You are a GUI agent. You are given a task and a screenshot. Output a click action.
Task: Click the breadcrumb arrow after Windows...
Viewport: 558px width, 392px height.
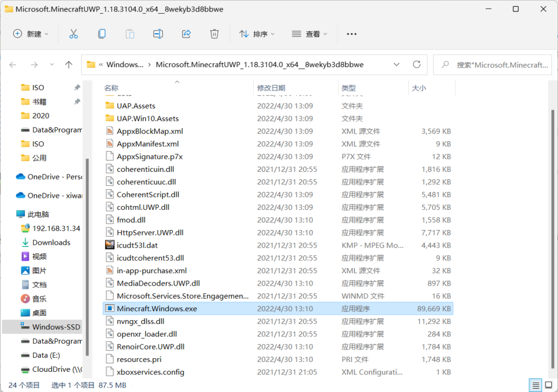click(x=149, y=64)
